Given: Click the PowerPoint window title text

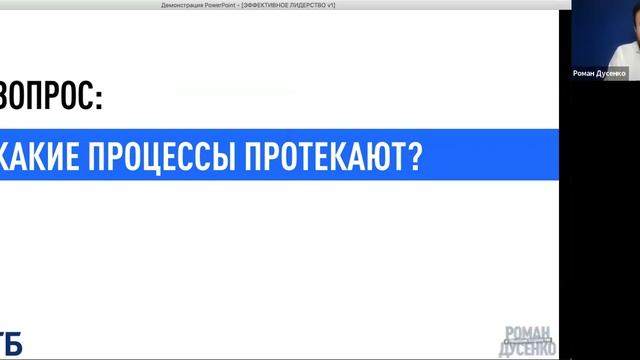Looking at the screenshot, I should click(x=248, y=5).
